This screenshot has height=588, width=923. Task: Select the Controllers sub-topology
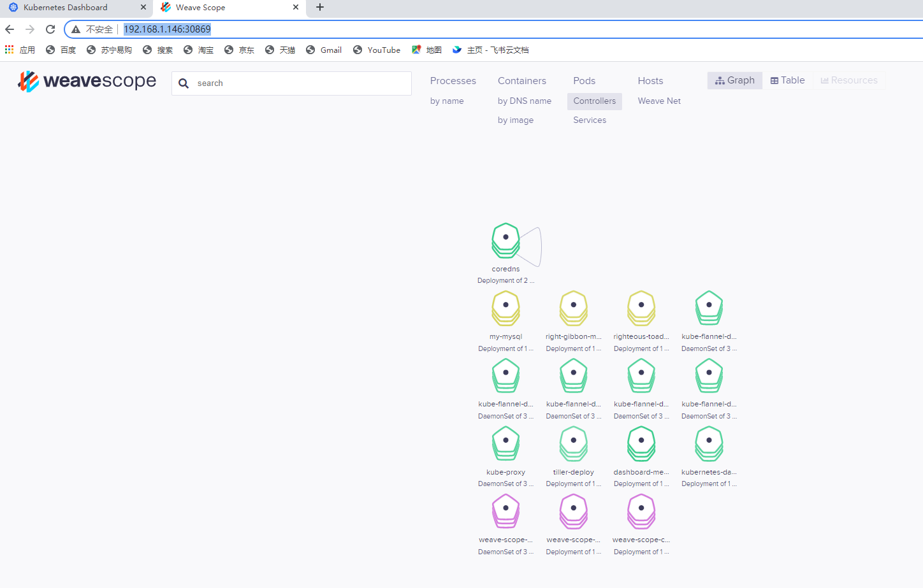[x=595, y=101]
